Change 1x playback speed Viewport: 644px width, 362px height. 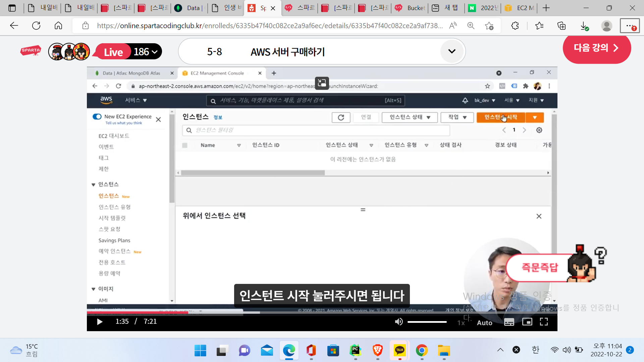(x=461, y=323)
